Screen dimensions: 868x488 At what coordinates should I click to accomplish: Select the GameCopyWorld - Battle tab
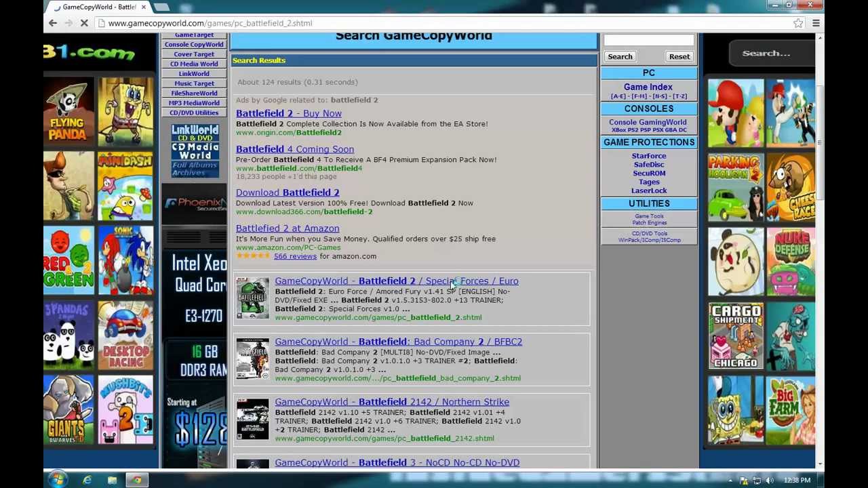tap(99, 7)
